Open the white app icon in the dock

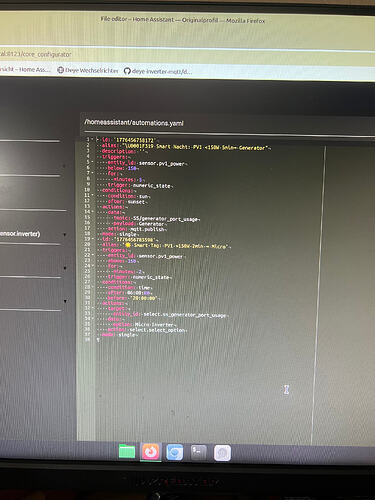click(222, 453)
